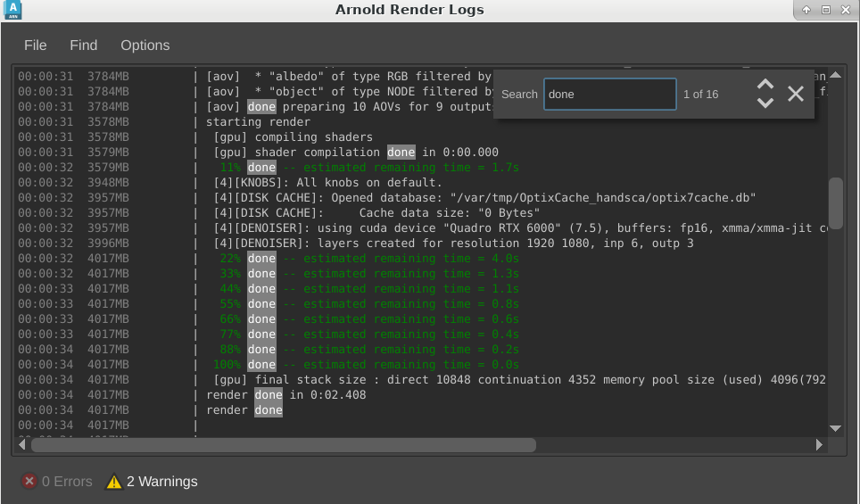Click the 'starting render' log line
This screenshot has width=860, height=504.
point(258,121)
